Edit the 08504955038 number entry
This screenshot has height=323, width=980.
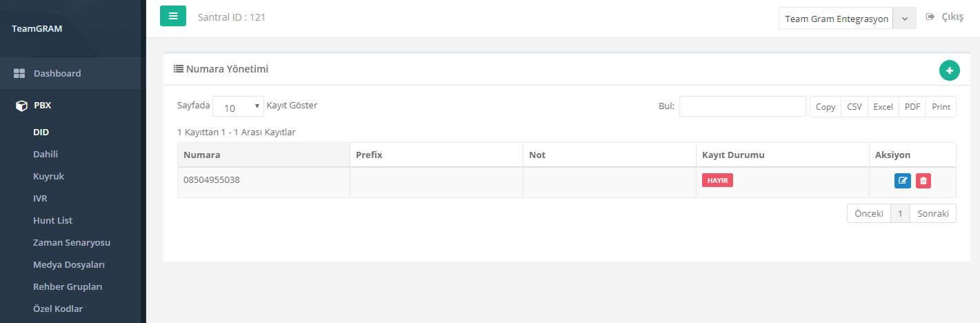tap(903, 181)
